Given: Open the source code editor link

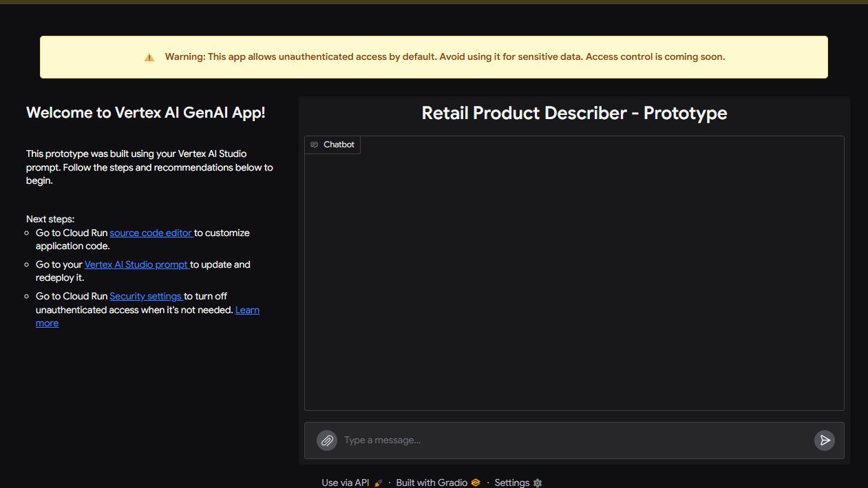Looking at the screenshot, I should pyautogui.click(x=151, y=233).
